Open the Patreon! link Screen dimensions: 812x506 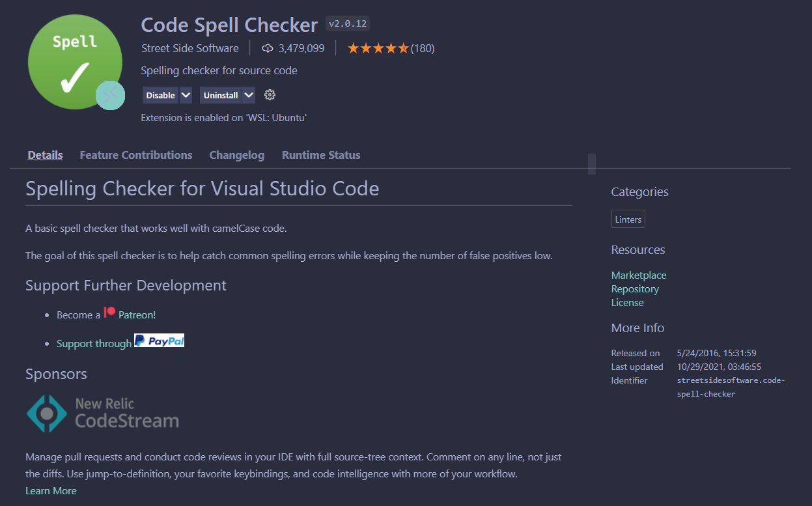137,315
